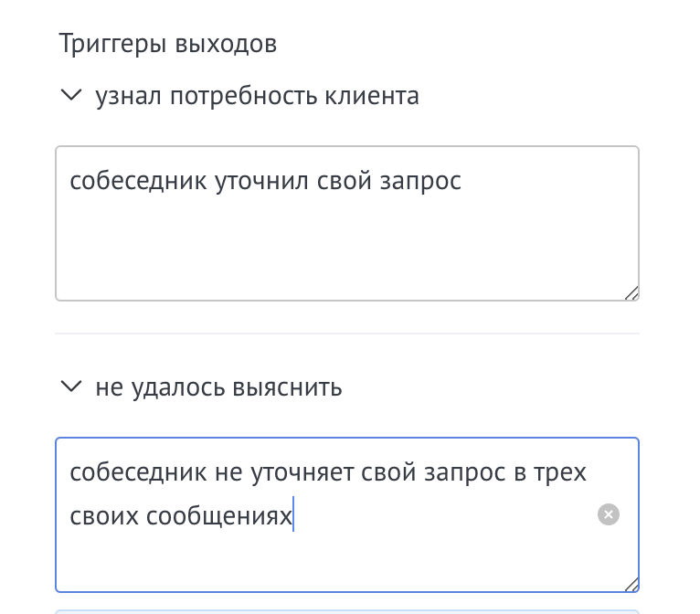This screenshot has height=614, width=700.
Task: Click the "Триггеры выходов" heading
Action: (167, 43)
